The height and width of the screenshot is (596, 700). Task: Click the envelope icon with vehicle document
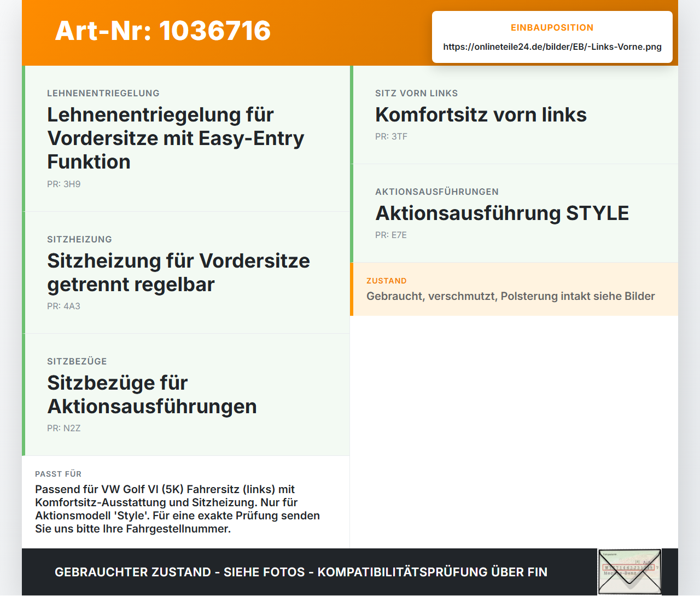(629, 572)
